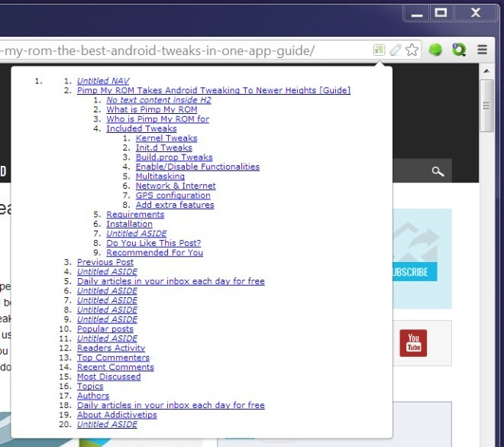Open Recommended For You link
The height and width of the screenshot is (447, 504).
tap(154, 252)
